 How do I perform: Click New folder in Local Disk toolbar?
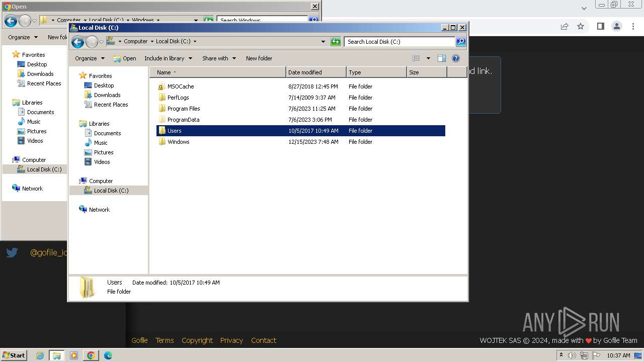259,58
